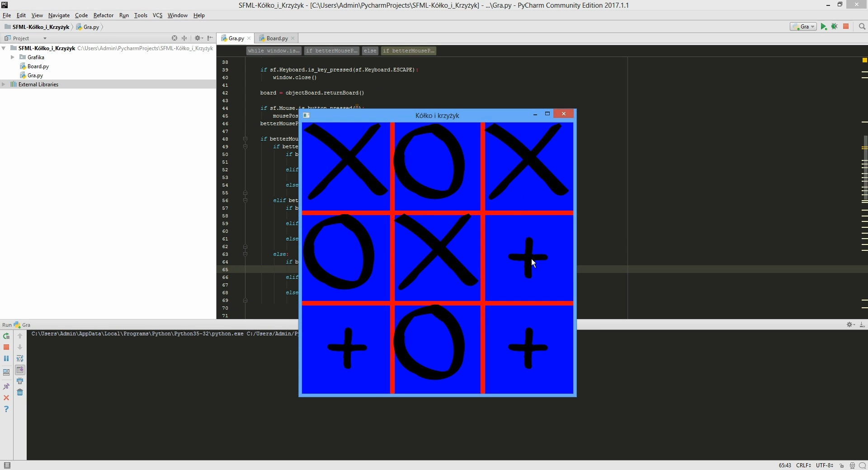Click the Debug bug icon in toolbar

click(x=835, y=27)
